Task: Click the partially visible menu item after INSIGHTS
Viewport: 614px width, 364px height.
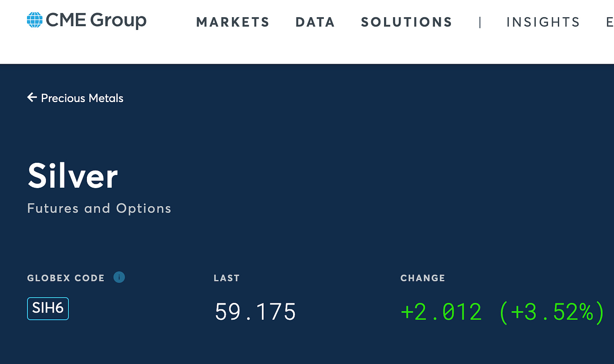Action: (609, 22)
